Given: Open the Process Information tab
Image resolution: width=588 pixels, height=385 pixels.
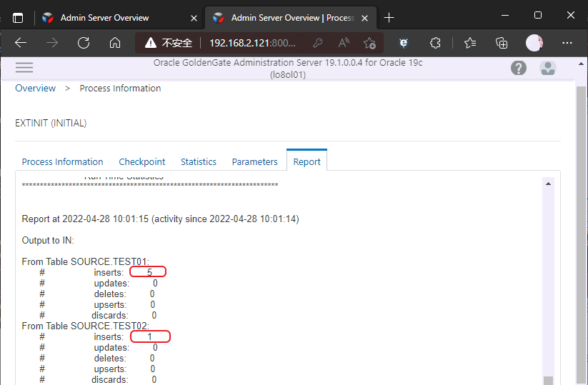Looking at the screenshot, I should tap(62, 161).
